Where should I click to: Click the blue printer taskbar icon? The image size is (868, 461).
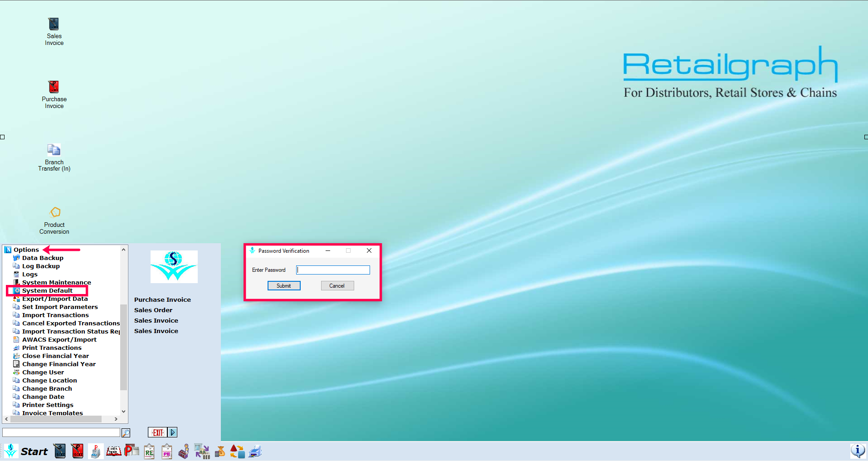[x=255, y=451]
